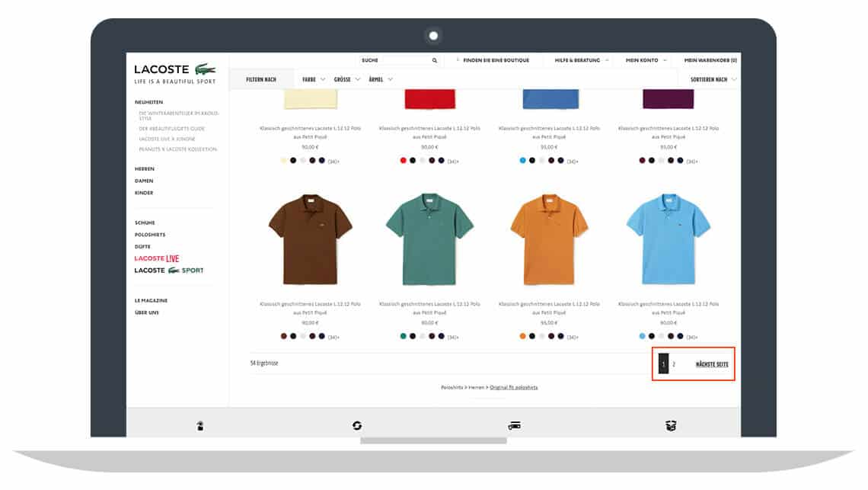
Task: Open Peanuts x Lacoste Kollektion sub-link
Action: coord(177,149)
